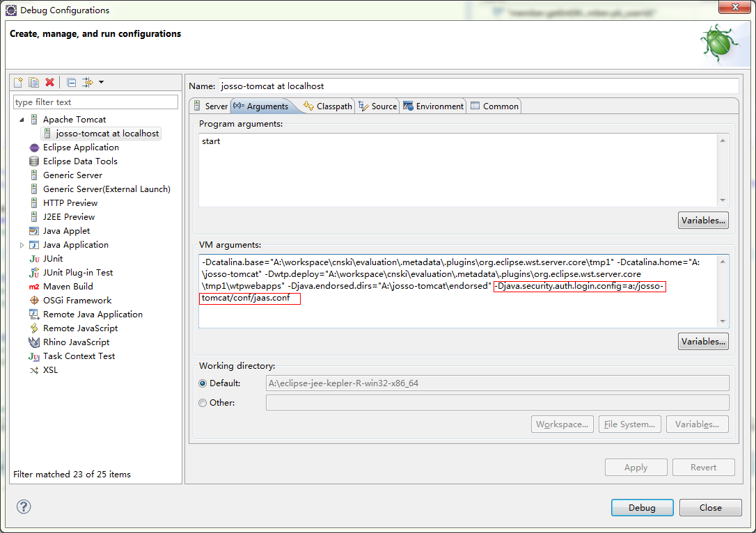
Task: Click VM arguments scrollbar up arrow
Action: (x=723, y=262)
